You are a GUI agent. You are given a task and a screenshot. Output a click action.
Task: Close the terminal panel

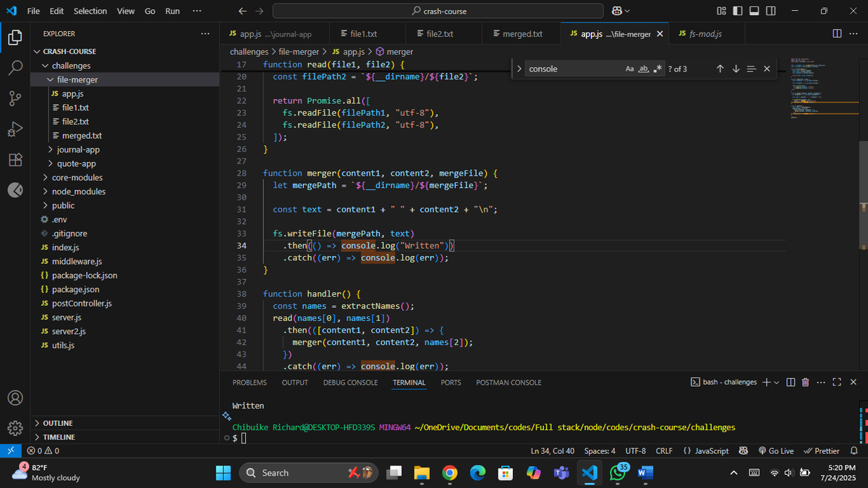coord(854,382)
